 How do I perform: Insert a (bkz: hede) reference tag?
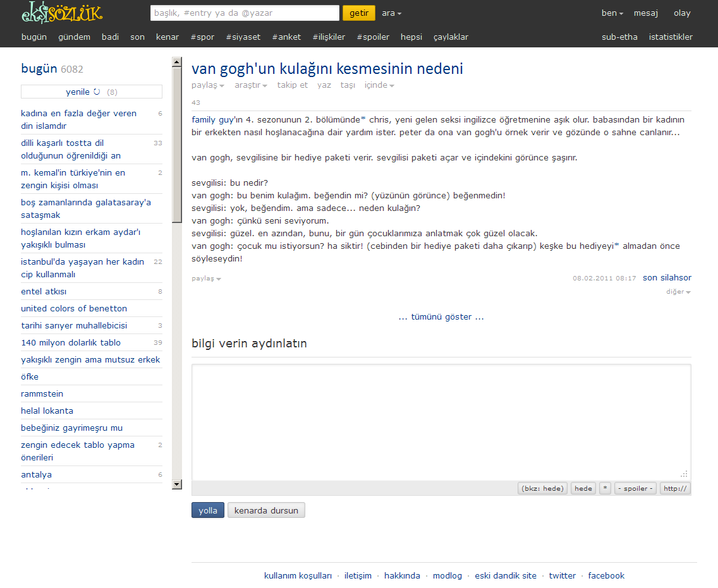542,488
